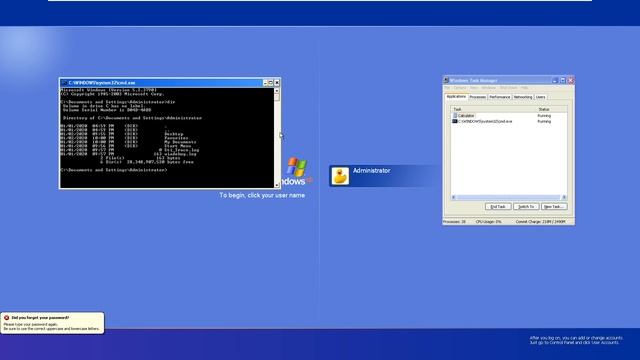Click inside the black command prompt area
This screenshot has width=640, height=360.
point(167,138)
